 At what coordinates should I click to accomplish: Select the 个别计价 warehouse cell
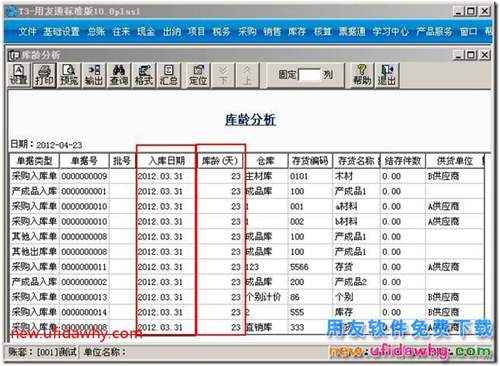[266, 297]
